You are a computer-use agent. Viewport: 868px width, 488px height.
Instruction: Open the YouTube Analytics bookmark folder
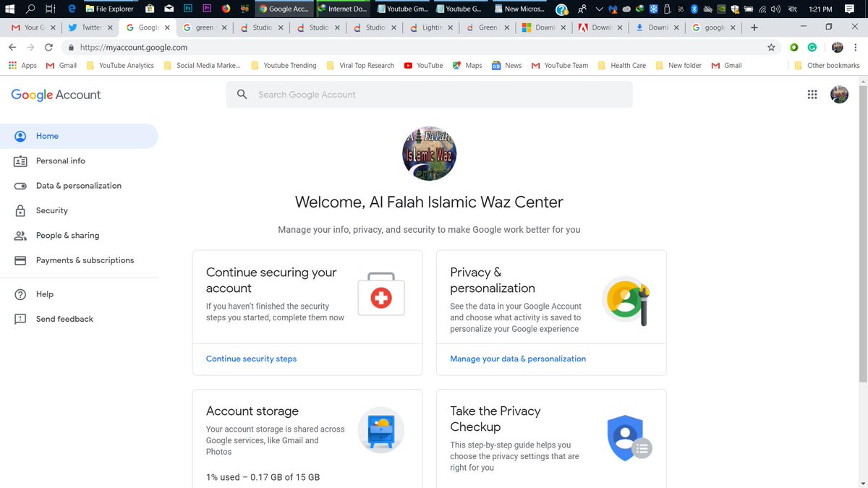tap(120, 65)
